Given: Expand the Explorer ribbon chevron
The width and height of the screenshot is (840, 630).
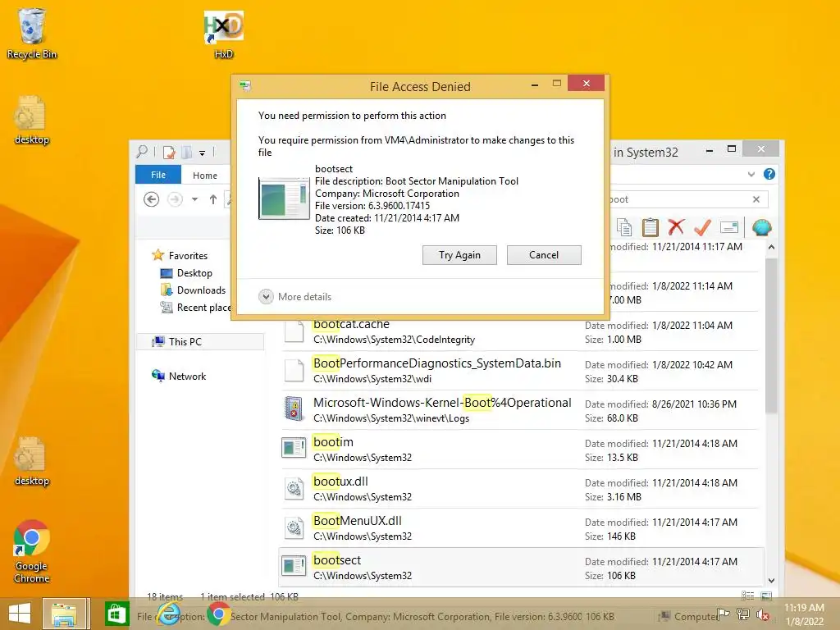Looking at the screenshot, I should [751, 174].
